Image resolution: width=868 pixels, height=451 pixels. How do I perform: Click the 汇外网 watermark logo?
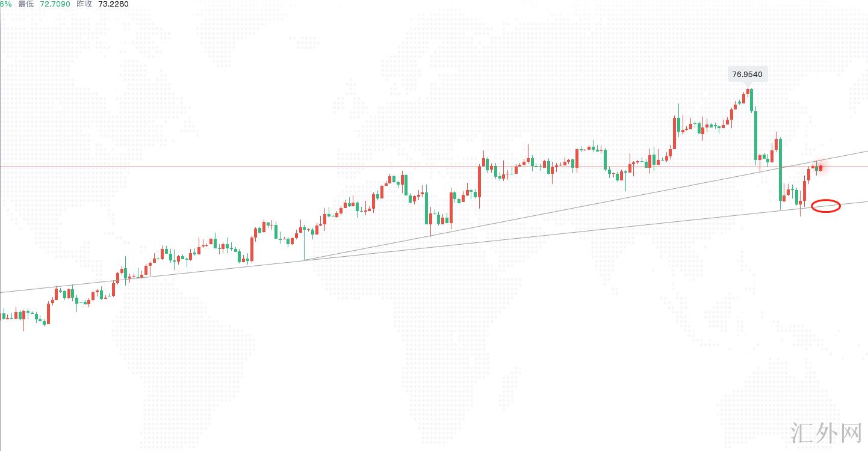pos(825,433)
